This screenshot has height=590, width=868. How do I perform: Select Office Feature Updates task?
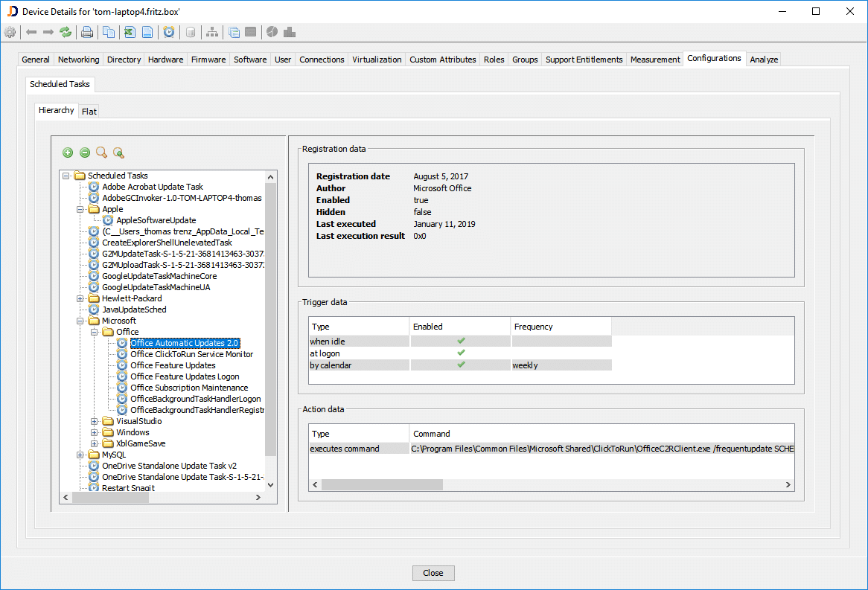(173, 365)
